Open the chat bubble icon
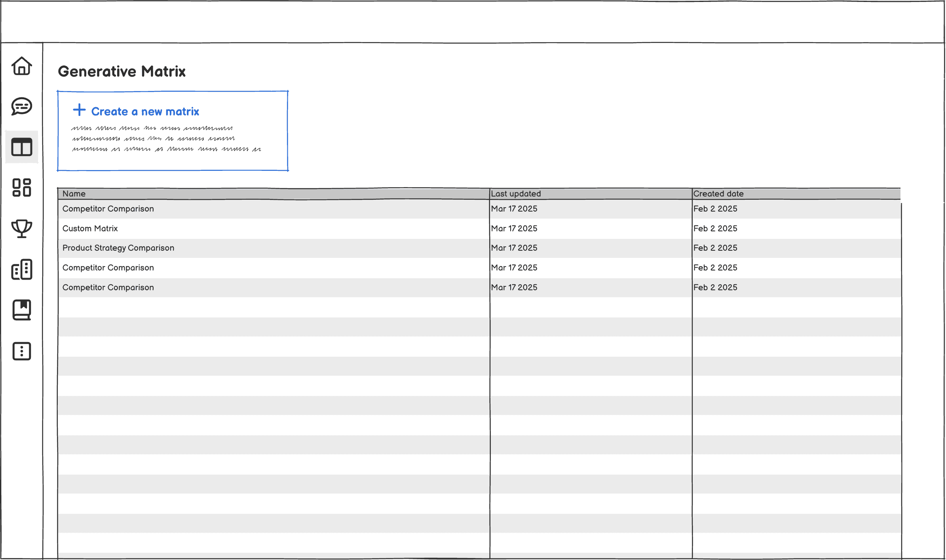 (22, 106)
